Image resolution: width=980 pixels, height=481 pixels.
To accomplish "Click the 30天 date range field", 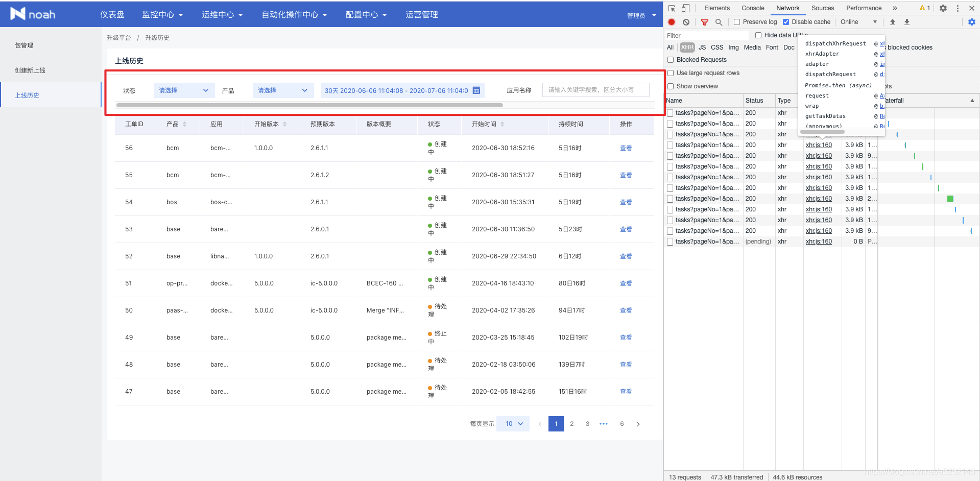I will pyautogui.click(x=402, y=90).
